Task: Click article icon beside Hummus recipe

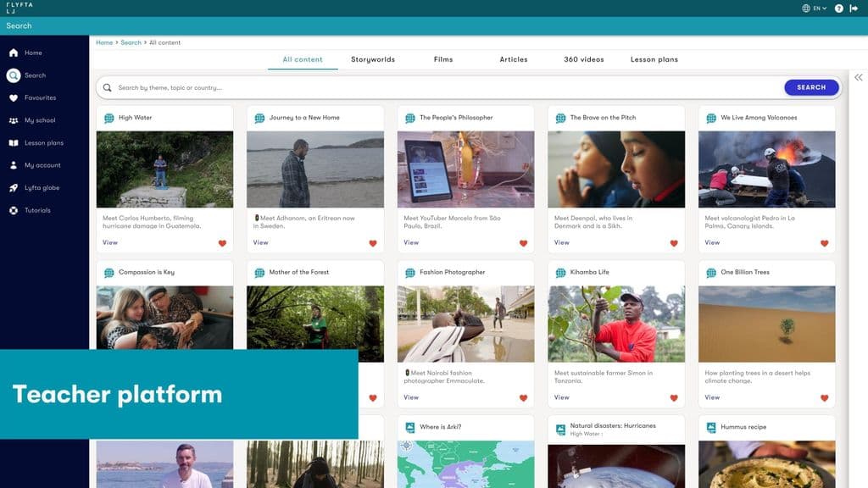Action: [711, 428]
